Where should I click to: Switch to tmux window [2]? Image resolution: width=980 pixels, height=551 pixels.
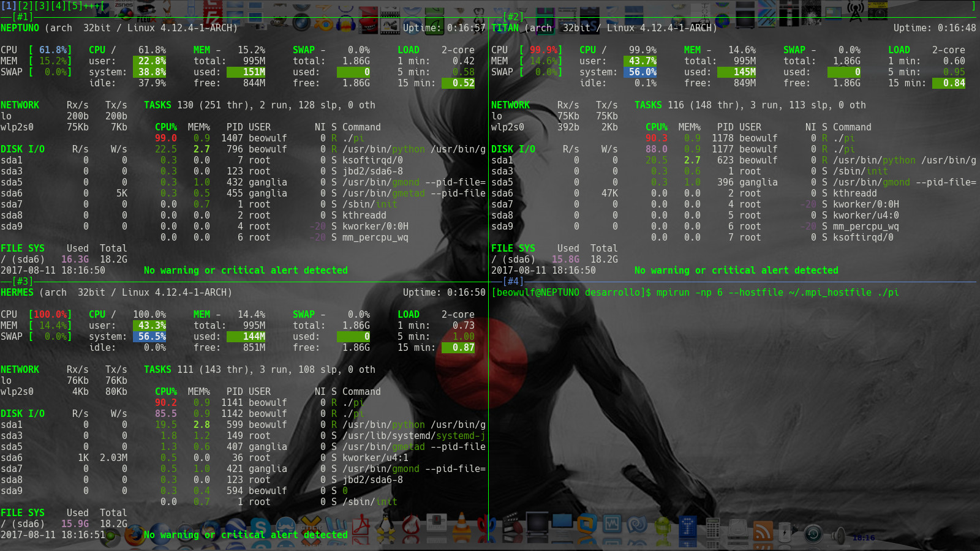(25, 6)
